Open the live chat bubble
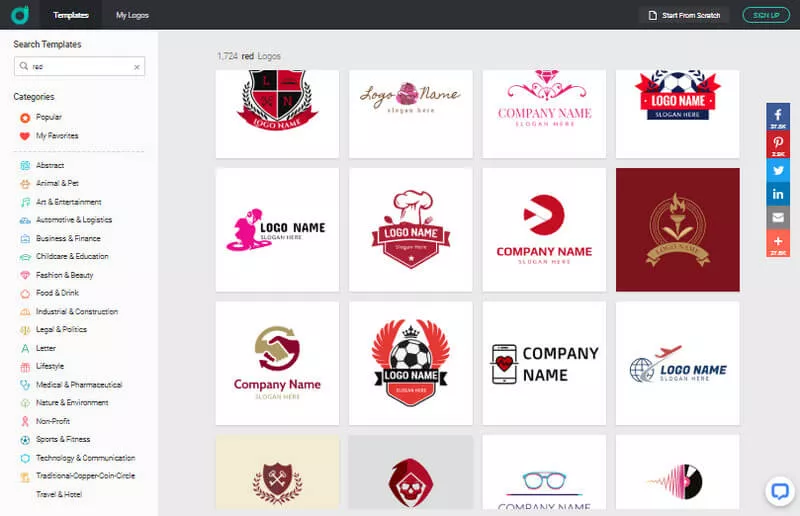Screen dimensions: 800x516 (780, 491)
